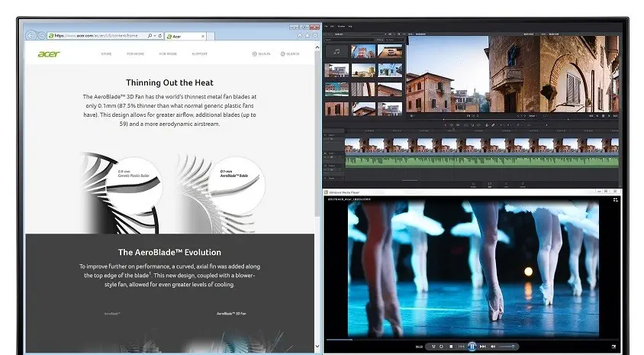The height and width of the screenshot is (355, 644).
Task: Jump to the start in editor viewer
Action: tap(591, 116)
